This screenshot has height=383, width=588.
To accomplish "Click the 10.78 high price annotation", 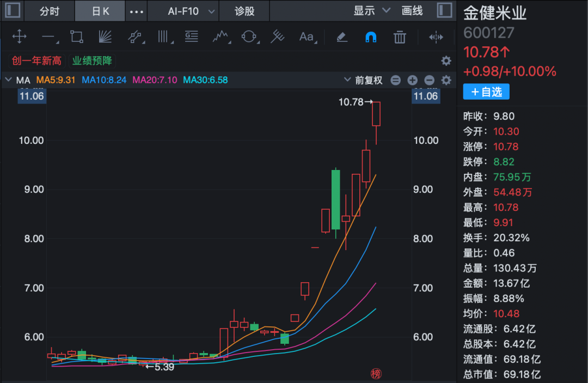I will click(355, 102).
